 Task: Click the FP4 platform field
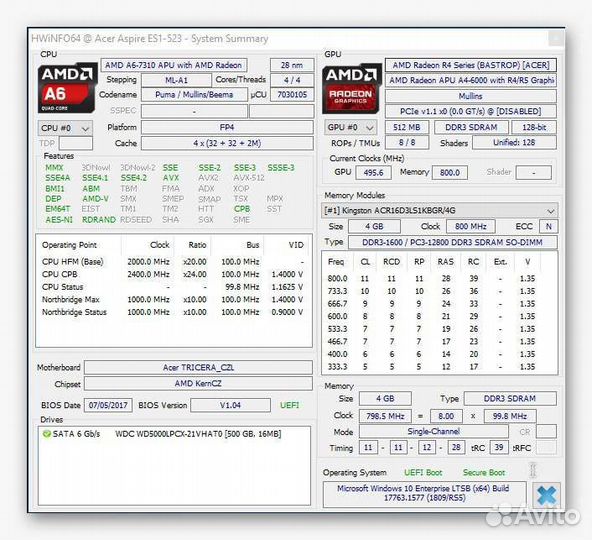point(227,127)
